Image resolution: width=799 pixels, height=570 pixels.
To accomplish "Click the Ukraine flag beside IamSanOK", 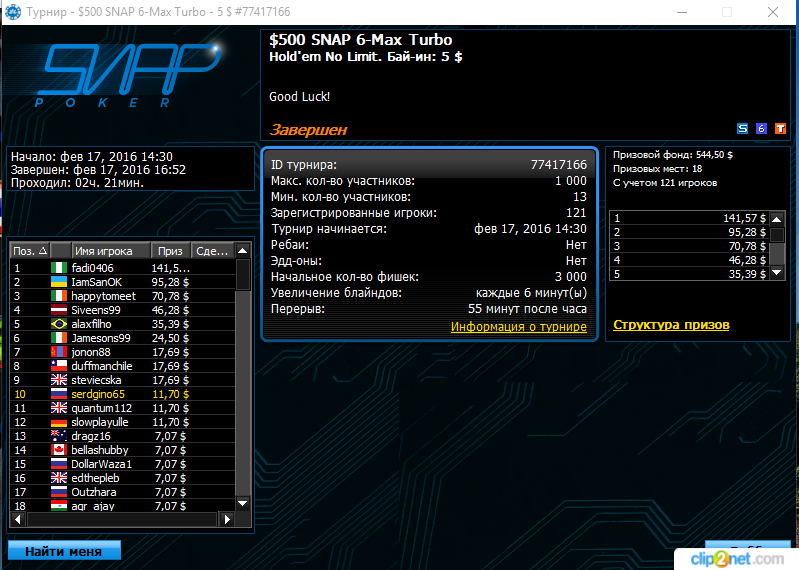I will click(59, 282).
